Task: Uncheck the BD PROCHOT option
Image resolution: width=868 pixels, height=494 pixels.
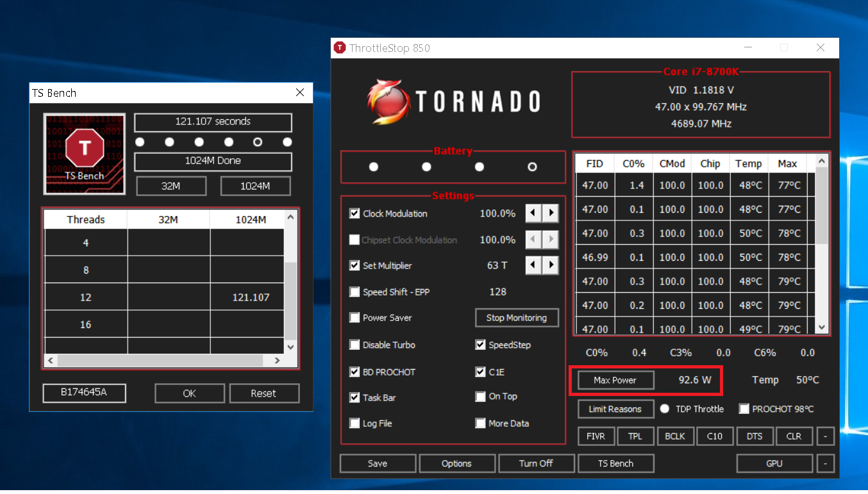Action: [x=355, y=372]
